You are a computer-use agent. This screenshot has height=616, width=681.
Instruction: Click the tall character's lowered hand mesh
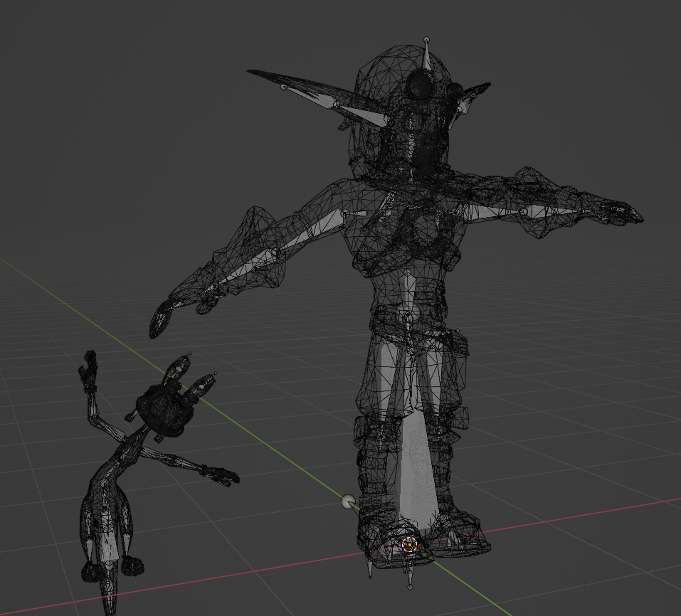[x=163, y=319]
